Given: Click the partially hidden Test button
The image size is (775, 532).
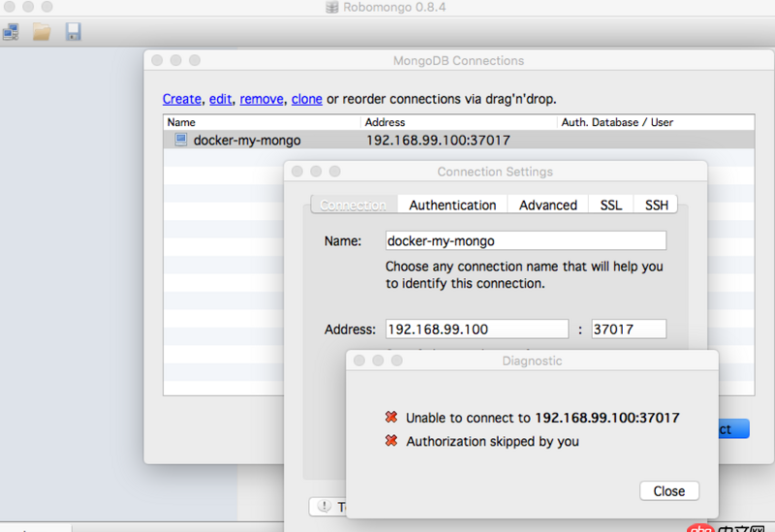Looking at the screenshot, I should (327, 507).
